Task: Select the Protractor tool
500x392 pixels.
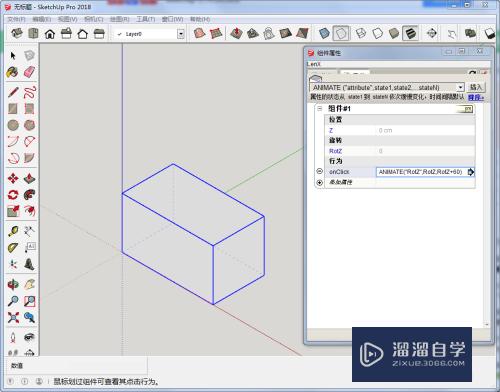Action: pos(13,248)
